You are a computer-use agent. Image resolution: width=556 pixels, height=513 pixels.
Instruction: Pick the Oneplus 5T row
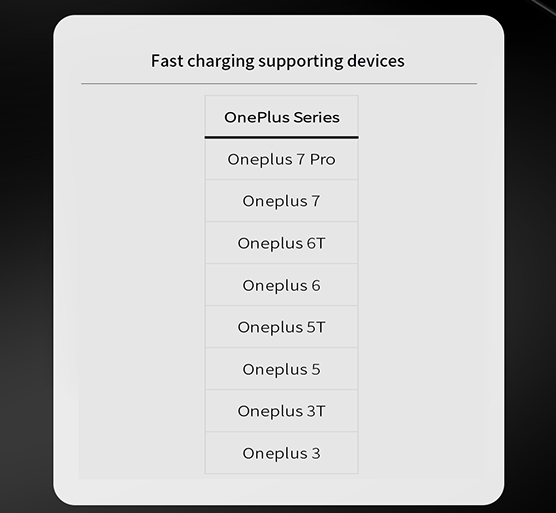coord(282,327)
